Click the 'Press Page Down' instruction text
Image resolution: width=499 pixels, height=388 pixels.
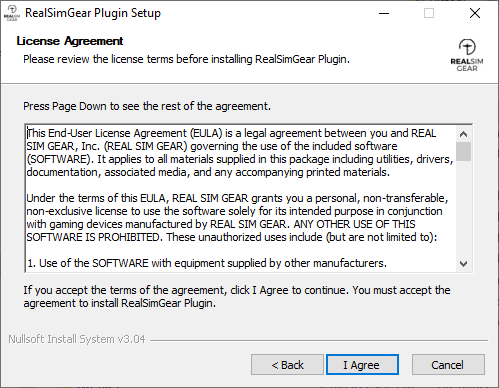click(x=147, y=106)
